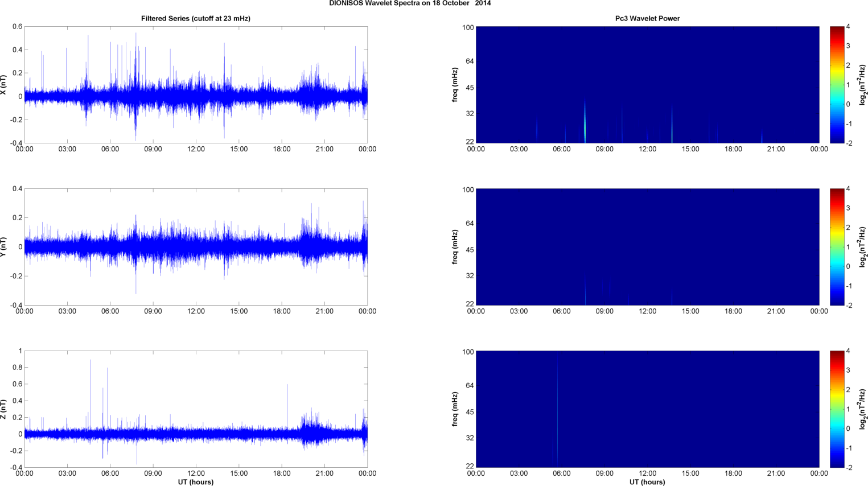Click the Y component filtered series plot
The image size is (868, 486).
click(x=196, y=247)
